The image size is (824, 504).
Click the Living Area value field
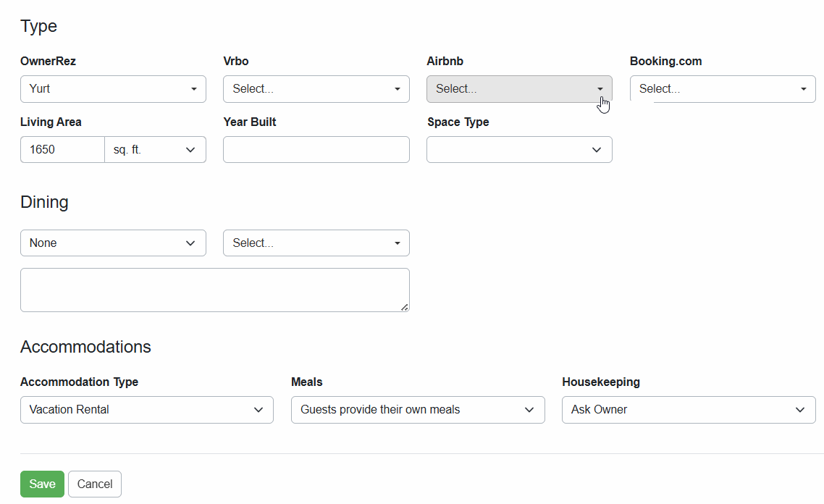pos(62,149)
